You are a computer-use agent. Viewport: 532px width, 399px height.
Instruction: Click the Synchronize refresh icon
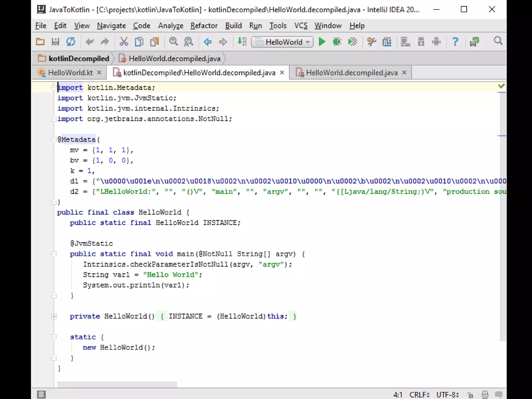tap(70, 42)
